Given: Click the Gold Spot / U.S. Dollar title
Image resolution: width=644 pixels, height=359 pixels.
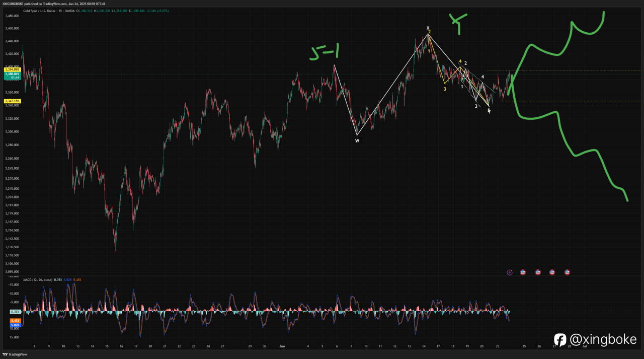Looking at the screenshot, I should 41,10.
